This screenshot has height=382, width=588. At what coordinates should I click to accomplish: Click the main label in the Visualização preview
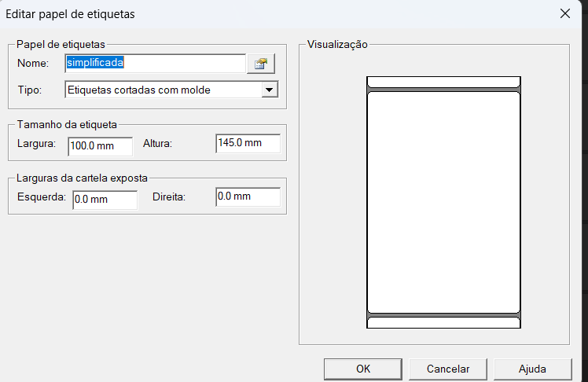(443, 202)
